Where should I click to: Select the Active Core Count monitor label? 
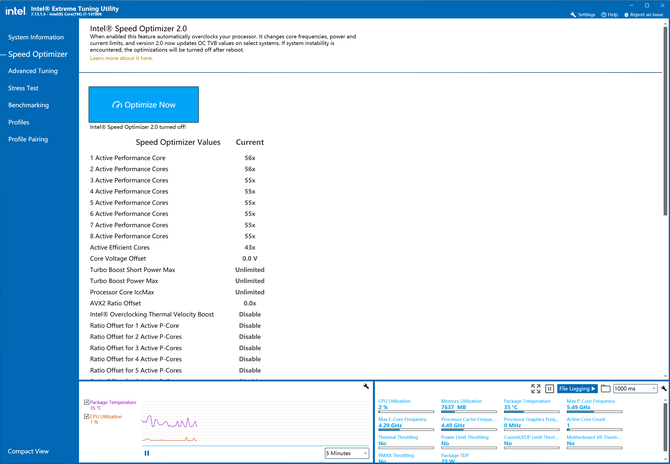[586, 419]
